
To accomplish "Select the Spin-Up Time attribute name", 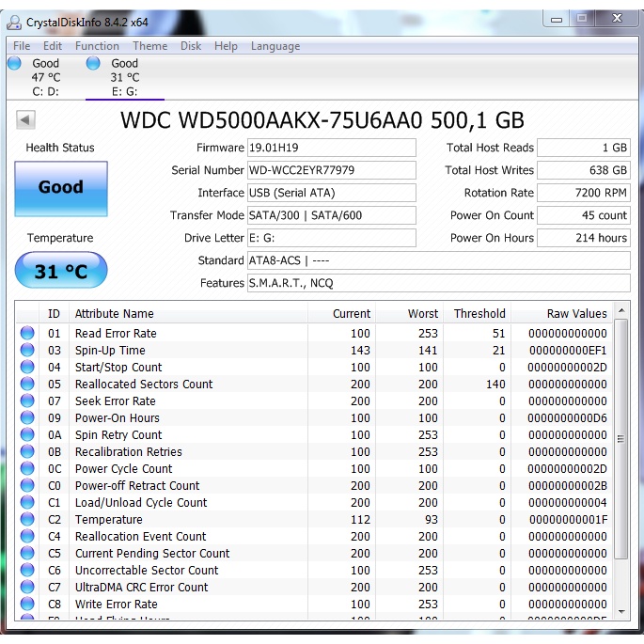I will (x=110, y=351).
